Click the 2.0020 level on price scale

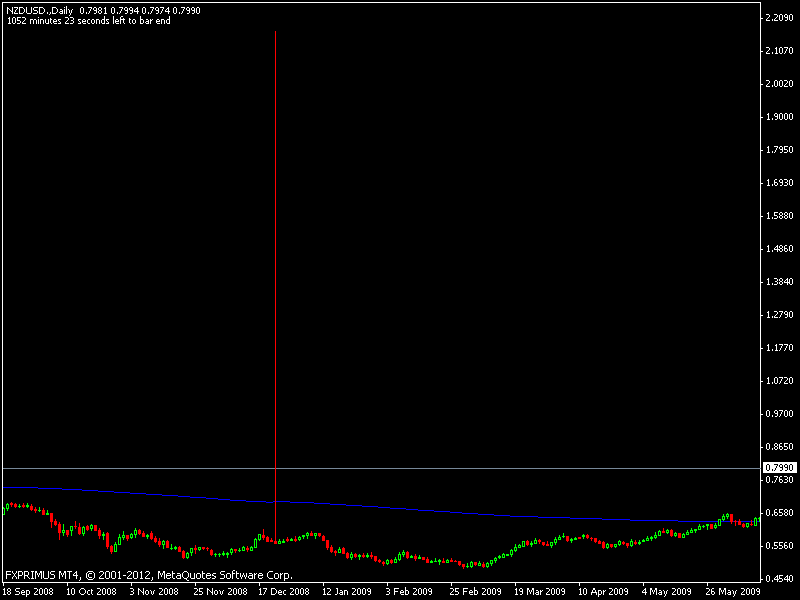pos(778,84)
